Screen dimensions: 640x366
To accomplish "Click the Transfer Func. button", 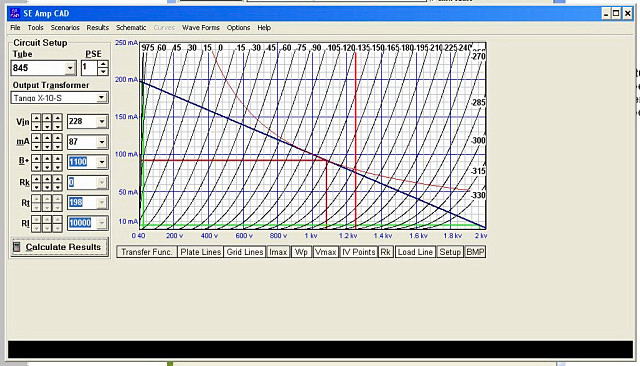I will 147,252.
